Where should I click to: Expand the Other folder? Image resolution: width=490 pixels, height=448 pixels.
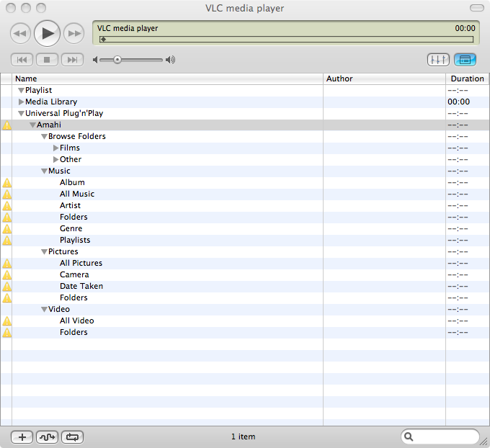coord(55,159)
